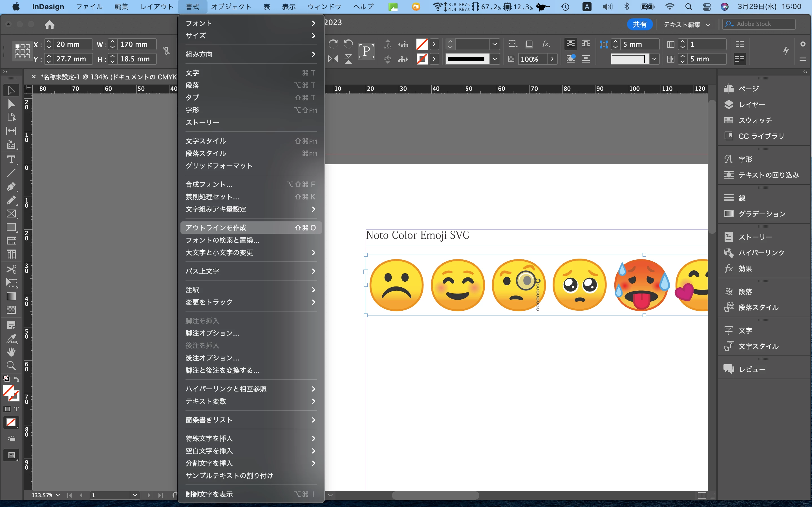Swap fill and stroke colors
Image resolution: width=812 pixels, height=507 pixels.
coord(16,380)
